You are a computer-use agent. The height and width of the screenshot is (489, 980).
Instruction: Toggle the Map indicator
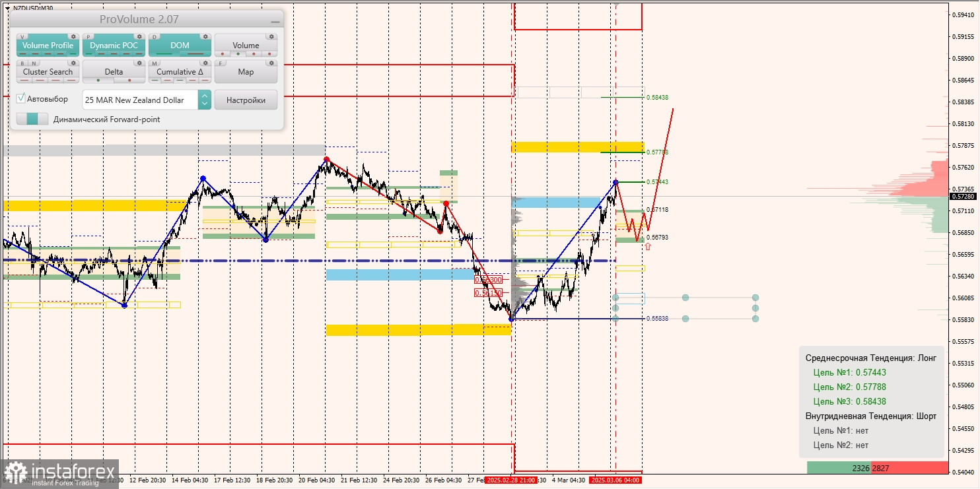[246, 72]
